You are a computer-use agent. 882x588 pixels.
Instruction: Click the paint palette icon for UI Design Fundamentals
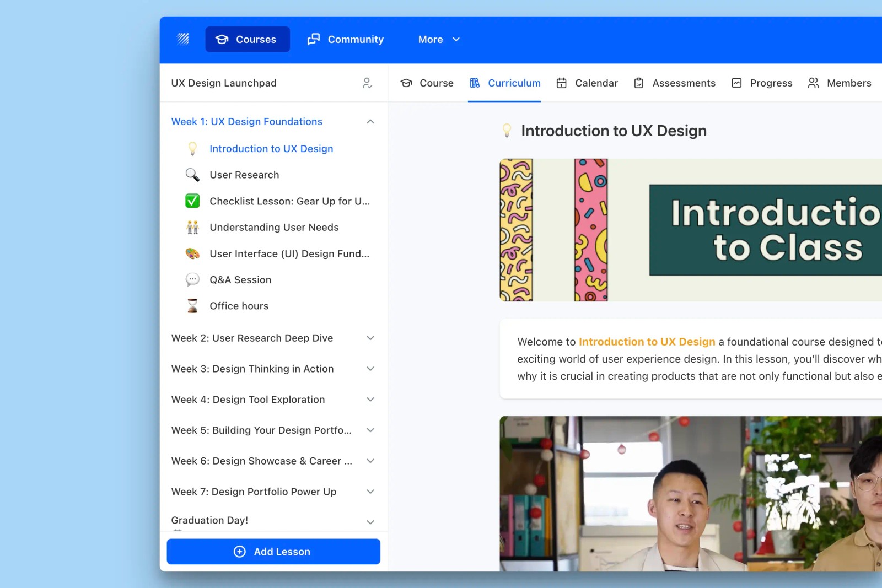(192, 253)
